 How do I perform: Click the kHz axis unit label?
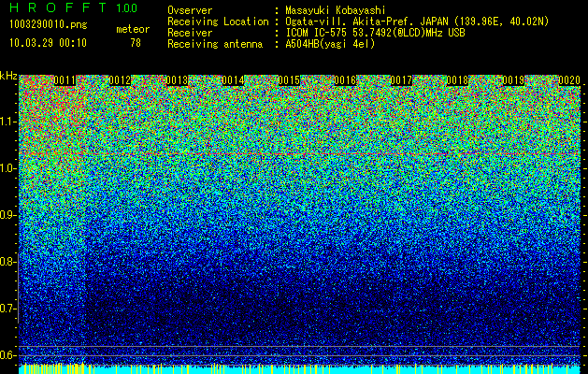(8, 76)
